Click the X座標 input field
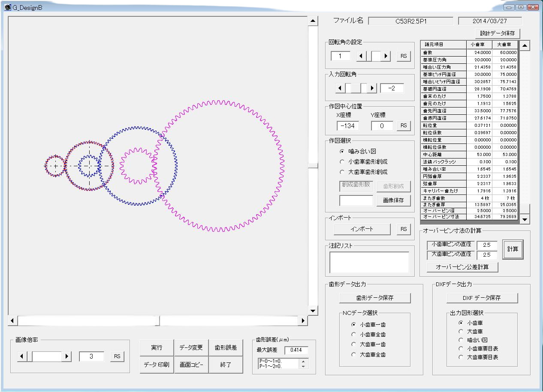Screen dimensions: 543x392 click(x=348, y=126)
